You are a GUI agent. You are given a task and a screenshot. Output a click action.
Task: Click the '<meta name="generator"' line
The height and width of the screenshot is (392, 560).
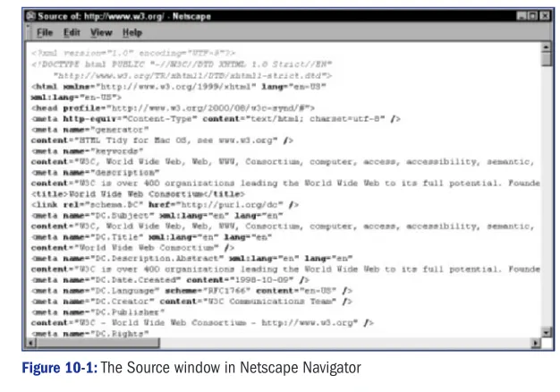pyautogui.click(x=90, y=130)
